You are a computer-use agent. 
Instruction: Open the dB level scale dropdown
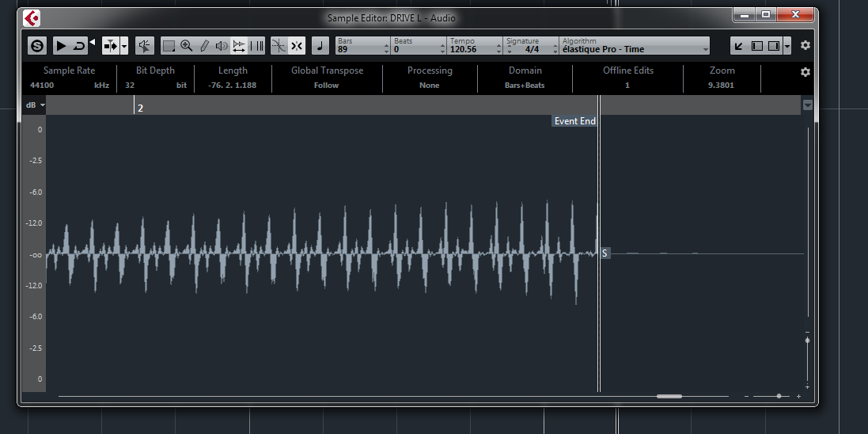pyautogui.click(x=36, y=105)
